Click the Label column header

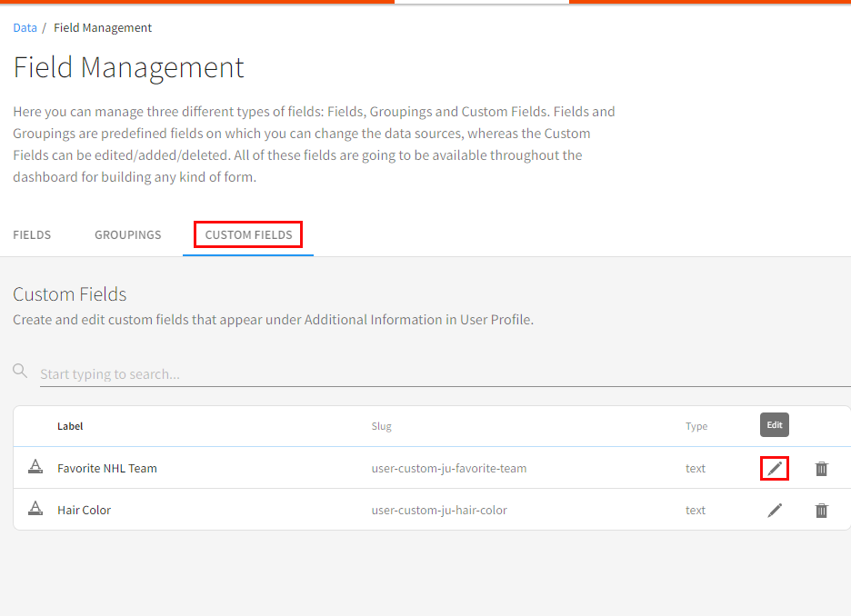click(x=70, y=426)
